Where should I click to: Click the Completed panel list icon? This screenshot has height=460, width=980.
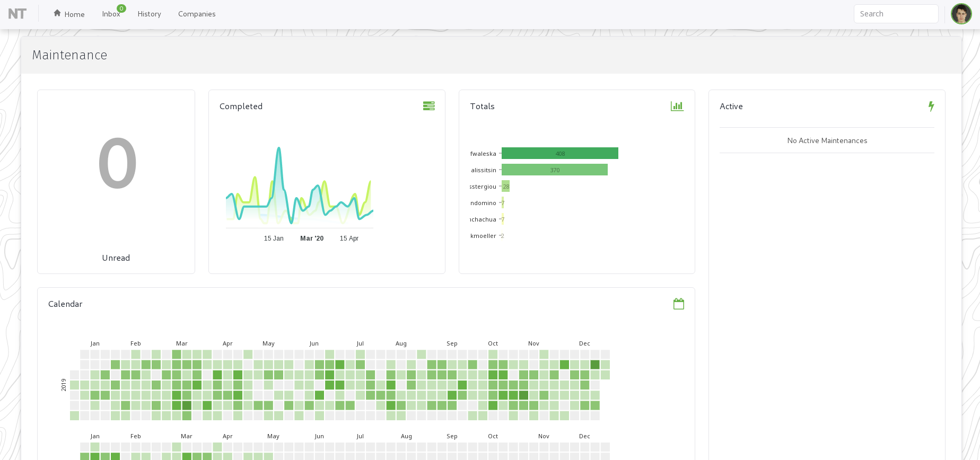(428, 106)
